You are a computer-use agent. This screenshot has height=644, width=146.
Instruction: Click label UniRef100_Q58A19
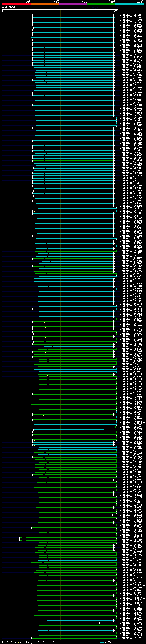(x=131, y=60)
